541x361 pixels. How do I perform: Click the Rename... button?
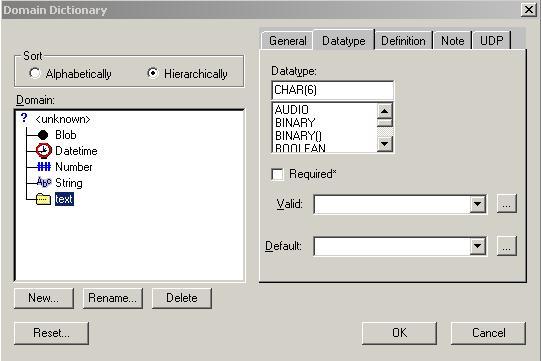click(112, 298)
